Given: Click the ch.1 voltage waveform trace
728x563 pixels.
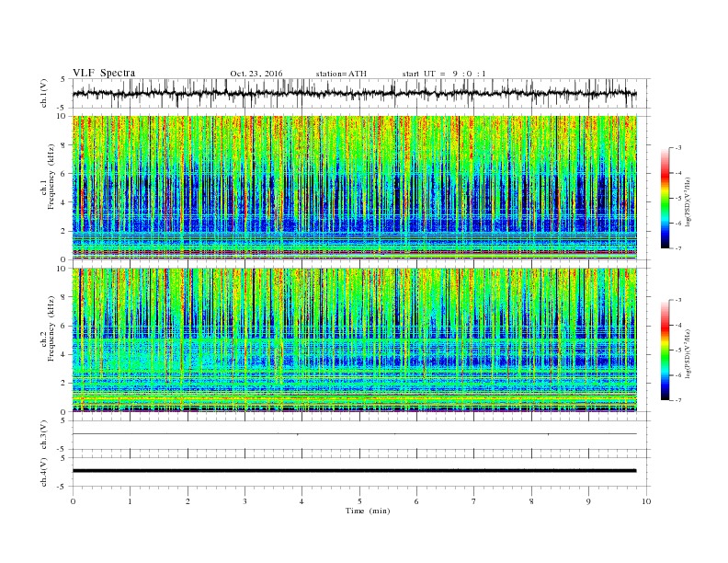Looking at the screenshot, I should point(355,93).
